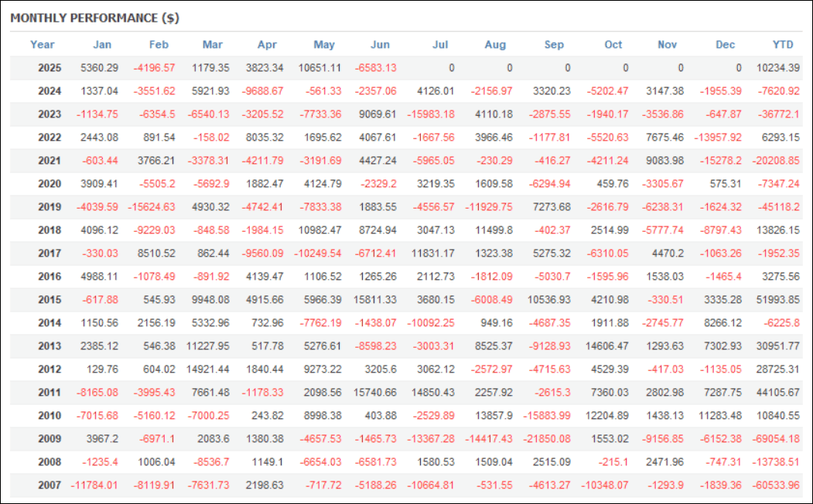The height and width of the screenshot is (504, 813).
Task: Select the 2013 year row label
Action: pyautogui.click(x=50, y=346)
